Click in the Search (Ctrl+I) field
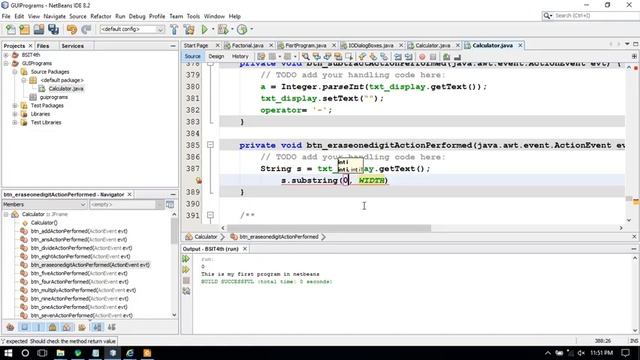 point(595,16)
